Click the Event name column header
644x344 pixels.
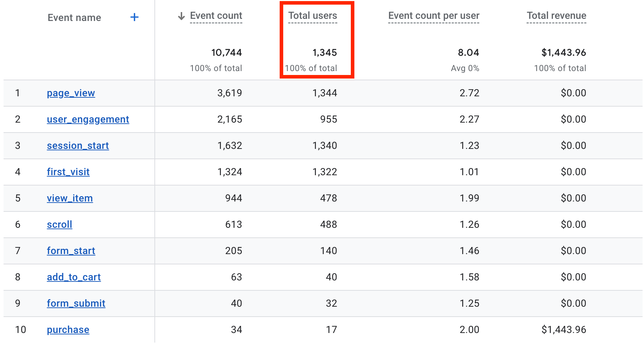pyautogui.click(x=74, y=17)
